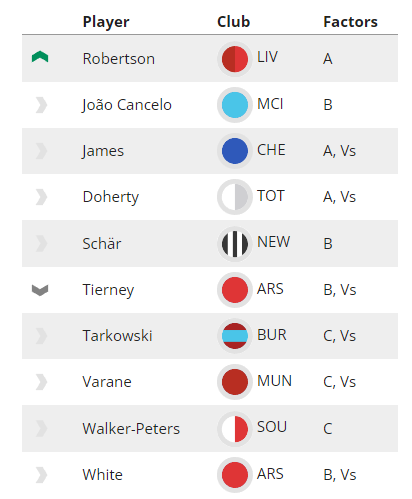412x499 pixels.
Task: Click Southampton's red-white badge
Action: [x=235, y=429]
